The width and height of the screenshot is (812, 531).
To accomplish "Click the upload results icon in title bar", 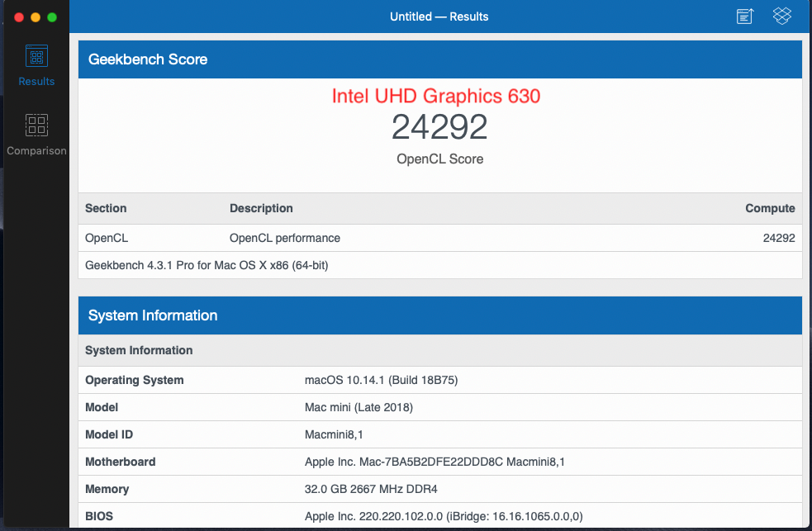I will (x=745, y=16).
